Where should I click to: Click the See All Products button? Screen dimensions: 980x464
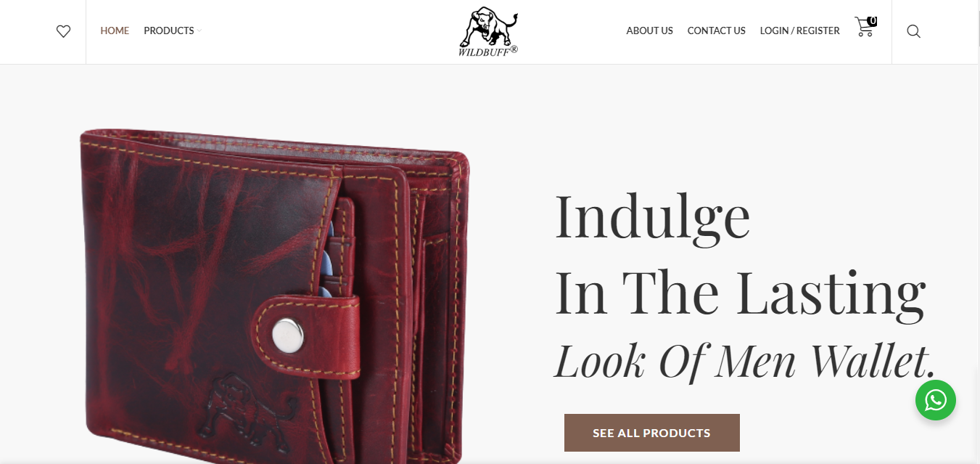(652, 433)
